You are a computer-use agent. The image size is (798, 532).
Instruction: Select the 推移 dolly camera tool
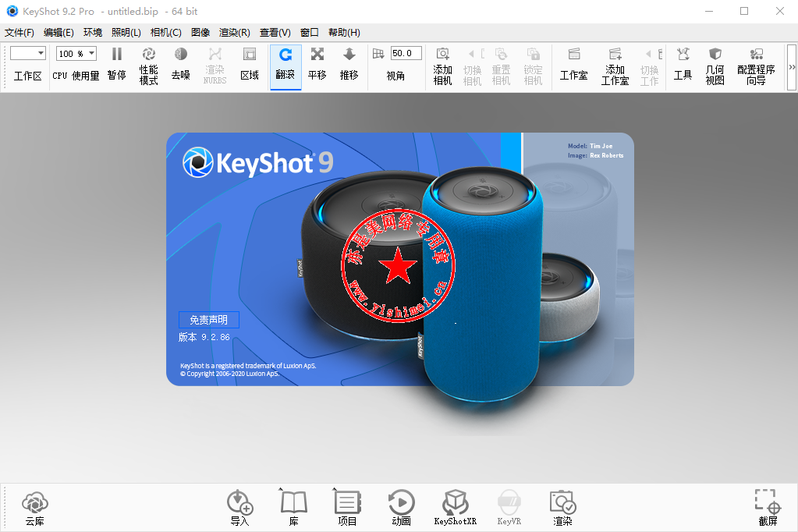[349, 66]
